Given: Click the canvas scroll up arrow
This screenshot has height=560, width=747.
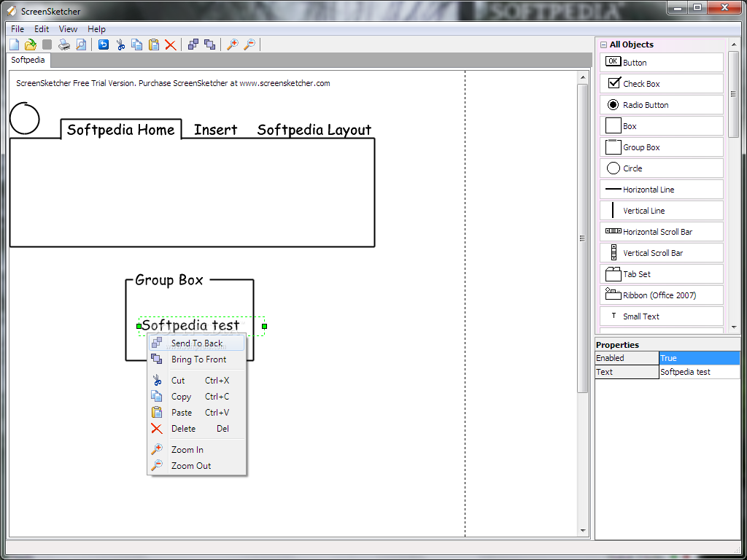Looking at the screenshot, I should pos(583,77).
